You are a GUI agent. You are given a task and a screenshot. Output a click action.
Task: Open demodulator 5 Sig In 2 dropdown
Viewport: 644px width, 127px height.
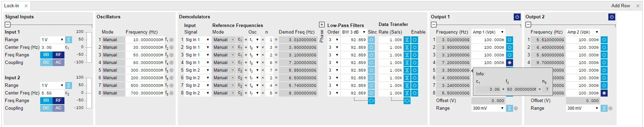(x=197, y=70)
